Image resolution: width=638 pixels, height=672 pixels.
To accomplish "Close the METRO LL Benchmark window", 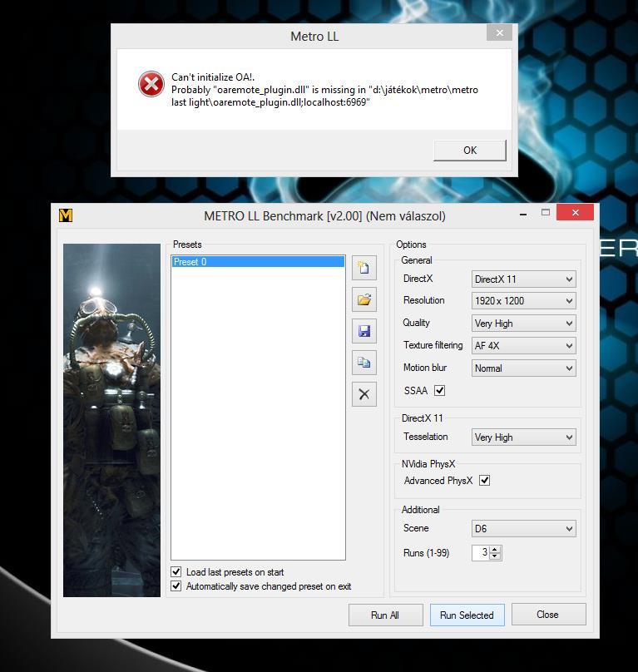I will [x=575, y=212].
